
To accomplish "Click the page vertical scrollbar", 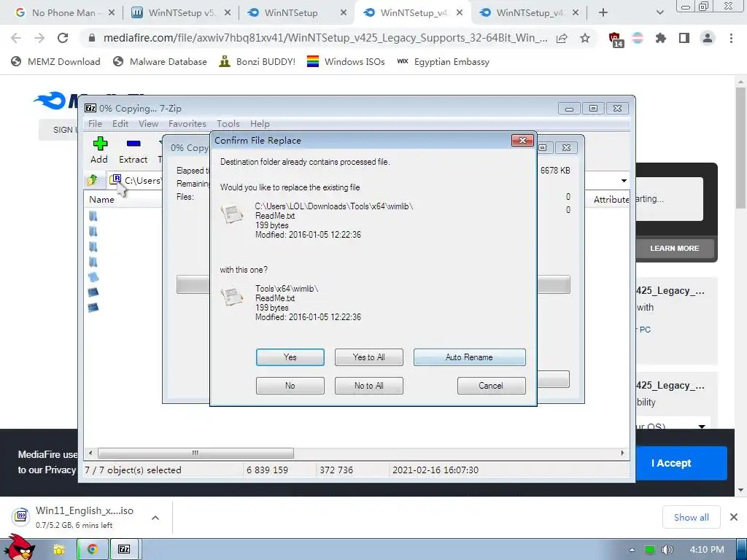I will tap(740, 147).
